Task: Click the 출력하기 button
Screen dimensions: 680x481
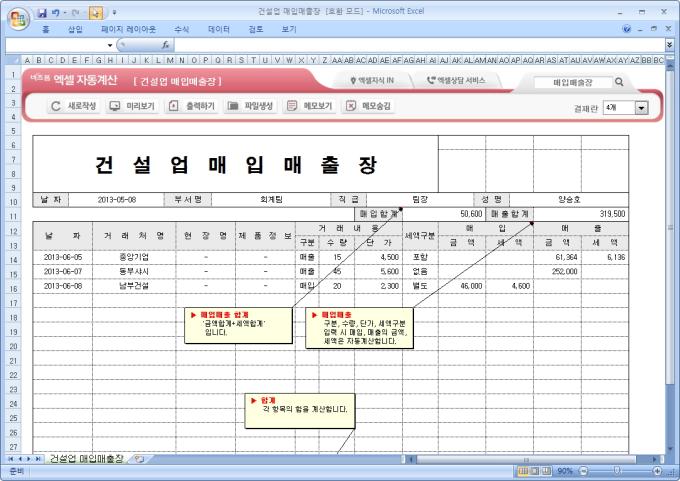Action: (191, 106)
